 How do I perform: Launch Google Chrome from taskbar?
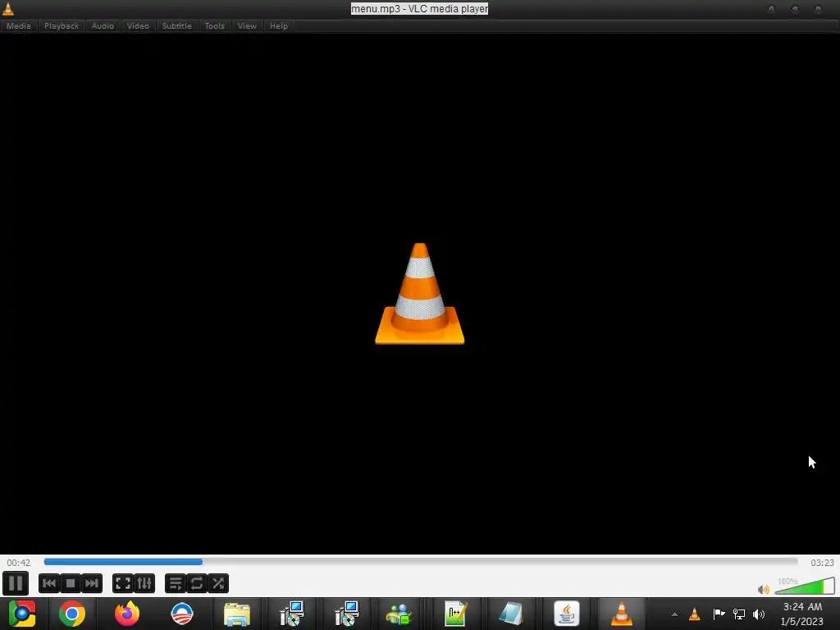(x=72, y=614)
